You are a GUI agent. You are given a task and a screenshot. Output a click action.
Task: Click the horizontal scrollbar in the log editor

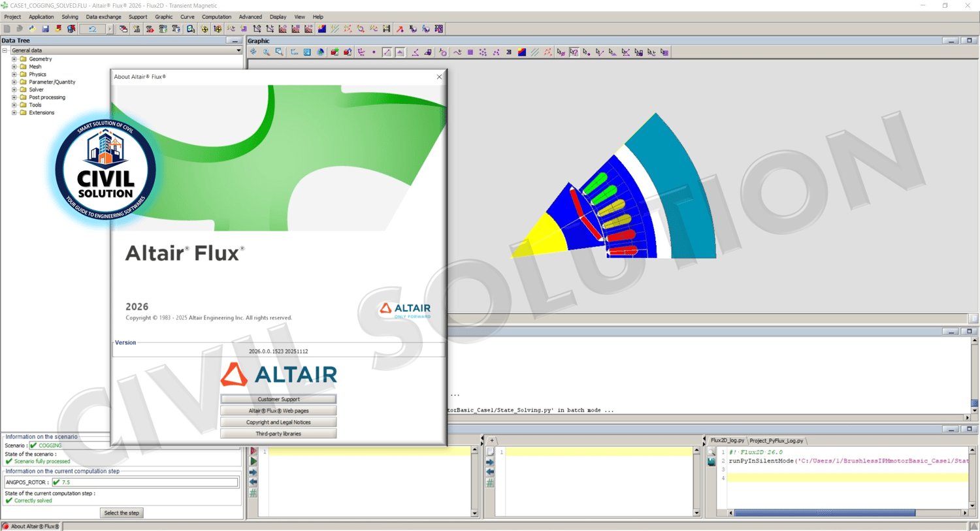825,513
